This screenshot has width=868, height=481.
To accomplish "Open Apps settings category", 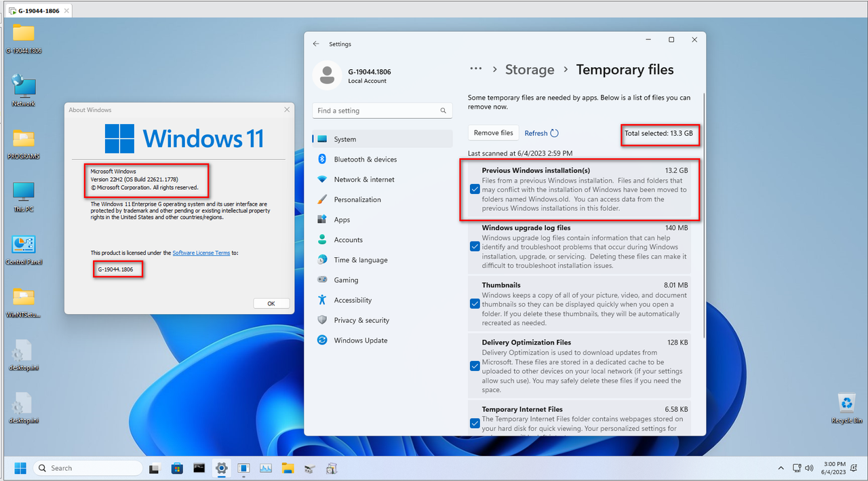I will pyautogui.click(x=382, y=220).
